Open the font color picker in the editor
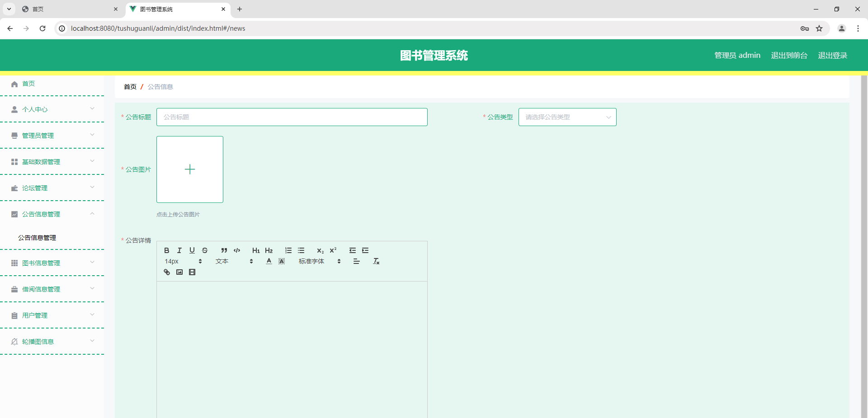868x418 pixels. pyautogui.click(x=269, y=261)
